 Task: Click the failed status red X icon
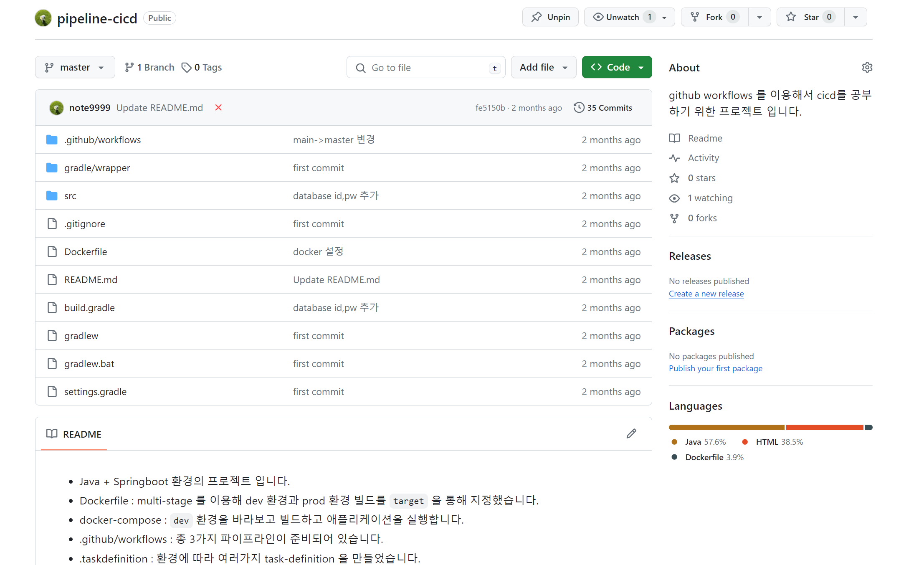click(x=218, y=108)
